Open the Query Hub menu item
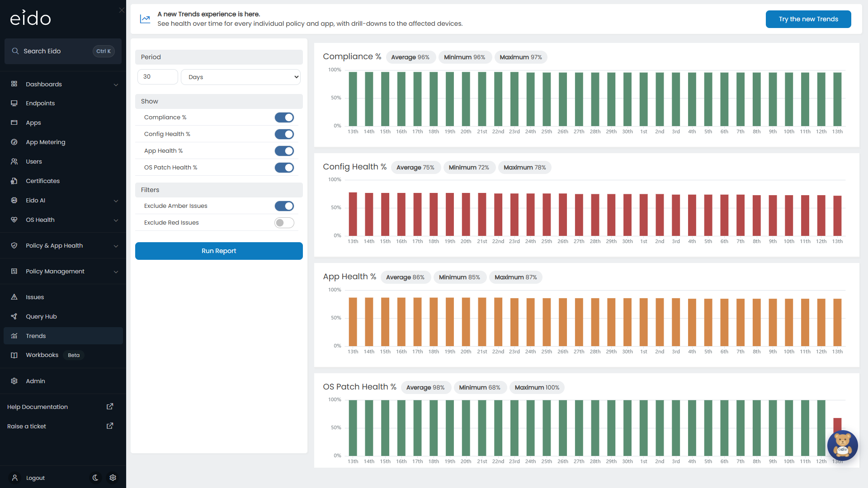 63,317
